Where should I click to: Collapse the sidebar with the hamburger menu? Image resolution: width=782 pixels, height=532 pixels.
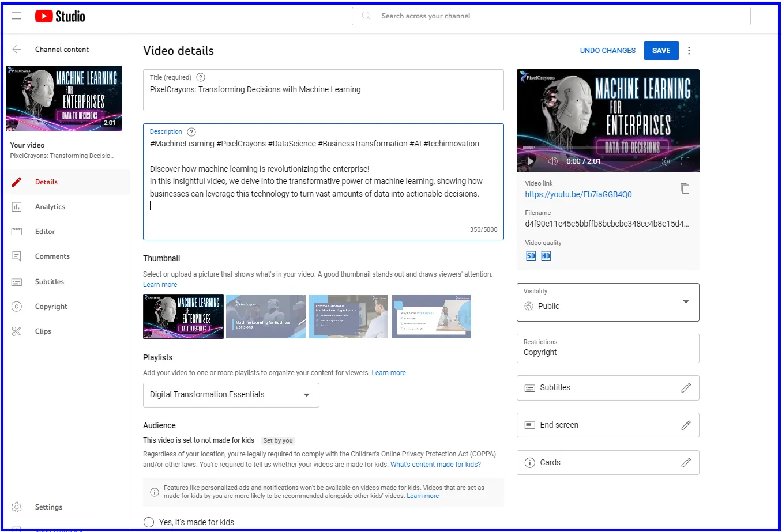pyautogui.click(x=16, y=16)
